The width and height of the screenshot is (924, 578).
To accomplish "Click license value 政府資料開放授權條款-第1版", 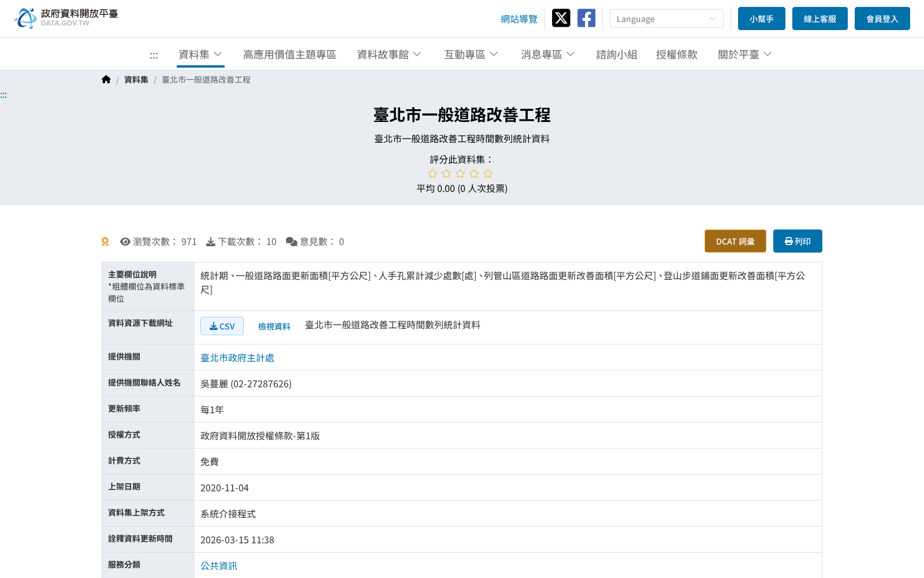I will [260, 436].
